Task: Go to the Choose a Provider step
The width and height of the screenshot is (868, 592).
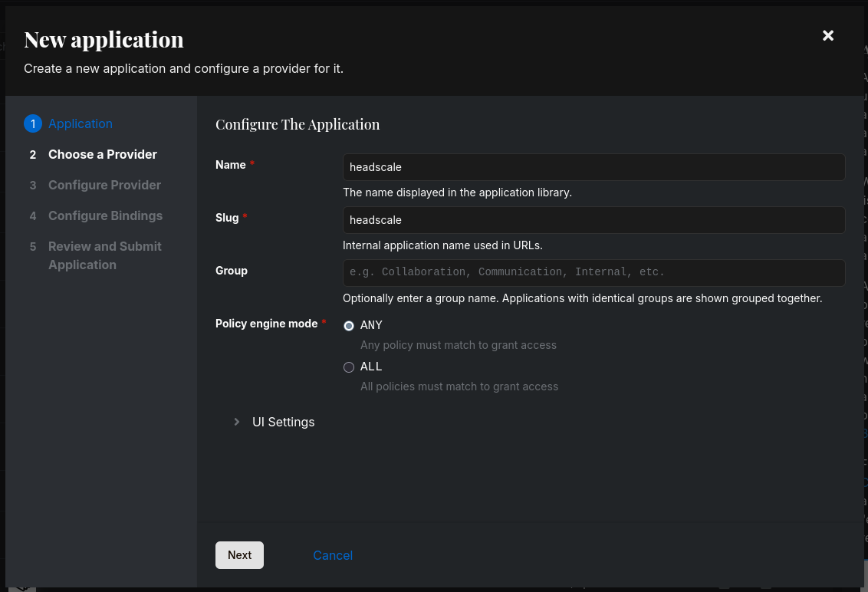Action: (x=103, y=154)
